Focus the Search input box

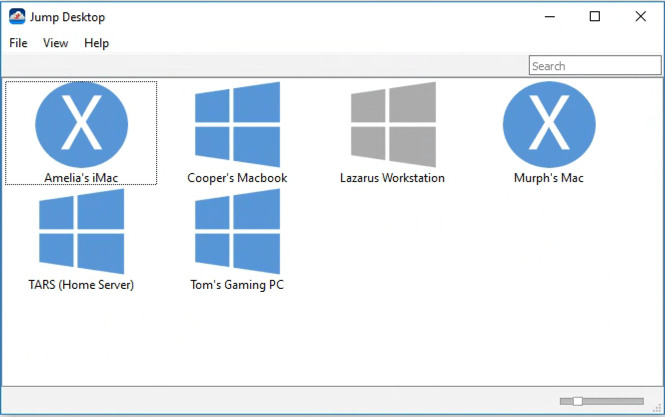click(x=594, y=66)
